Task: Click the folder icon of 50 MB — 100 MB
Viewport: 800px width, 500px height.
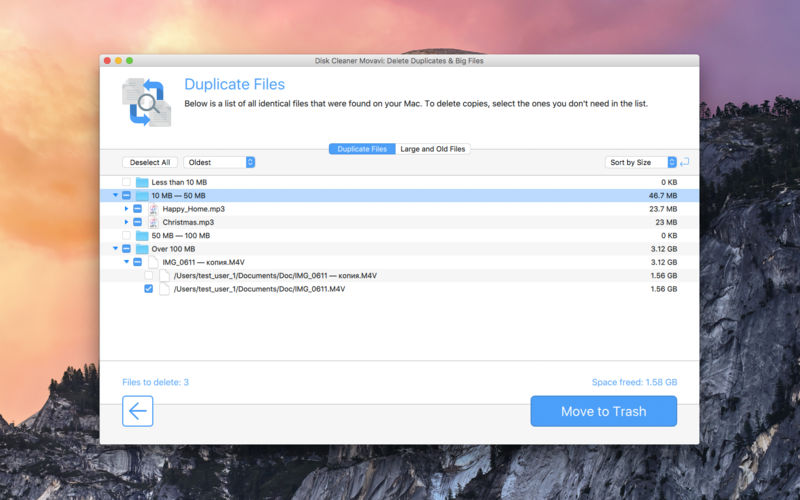Action: pos(142,235)
